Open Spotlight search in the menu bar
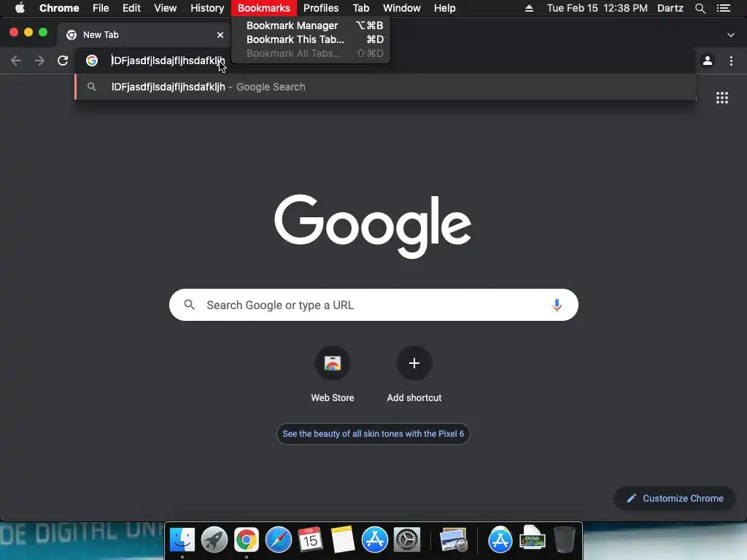 [700, 8]
